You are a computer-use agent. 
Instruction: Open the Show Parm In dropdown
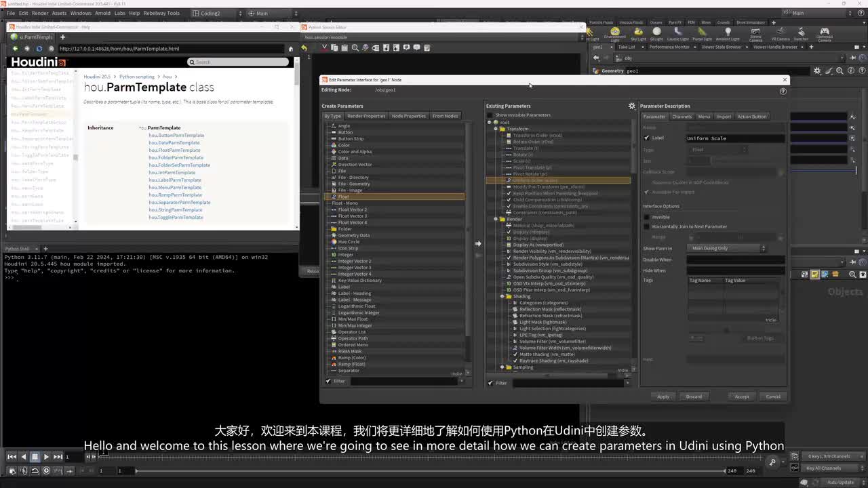(x=728, y=248)
